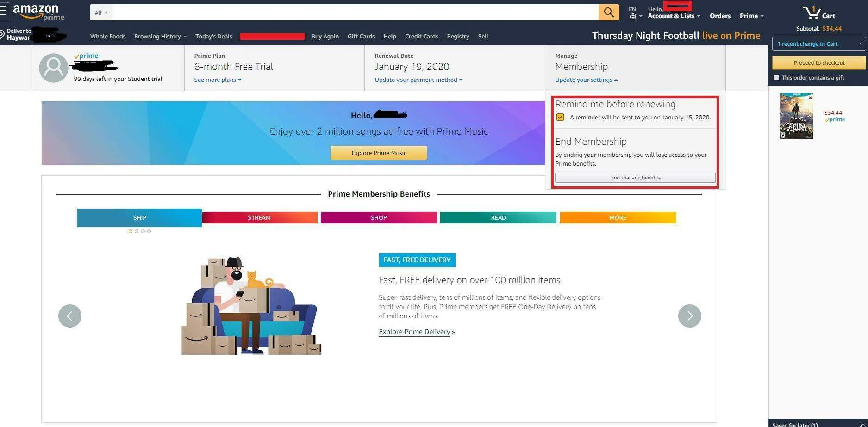Click Thursday Night Football banner
Image resolution: width=868 pixels, height=427 pixels.
tap(676, 36)
